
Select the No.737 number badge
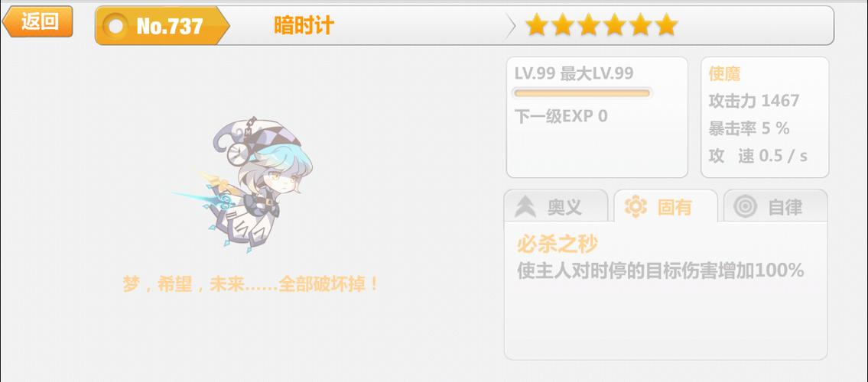(162, 25)
